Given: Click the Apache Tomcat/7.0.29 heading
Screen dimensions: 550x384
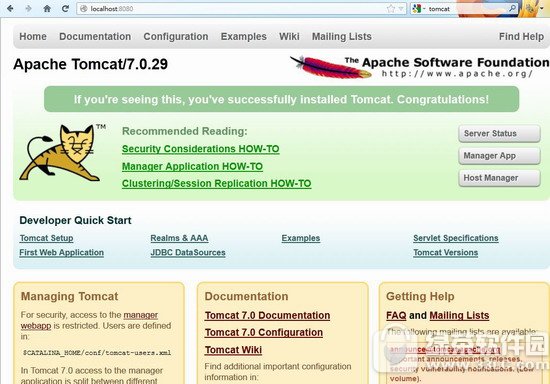Looking at the screenshot, I should click(x=90, y=64).
